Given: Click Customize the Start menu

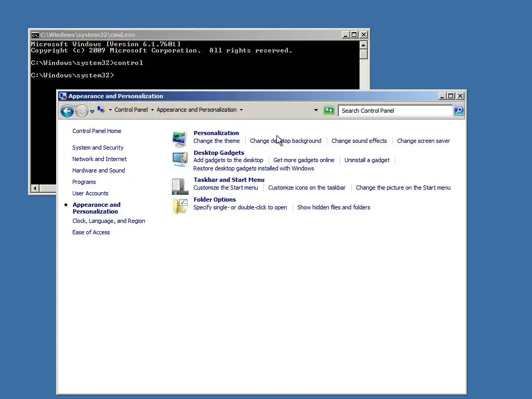Looking at the screenshot, I should [225, 188].
